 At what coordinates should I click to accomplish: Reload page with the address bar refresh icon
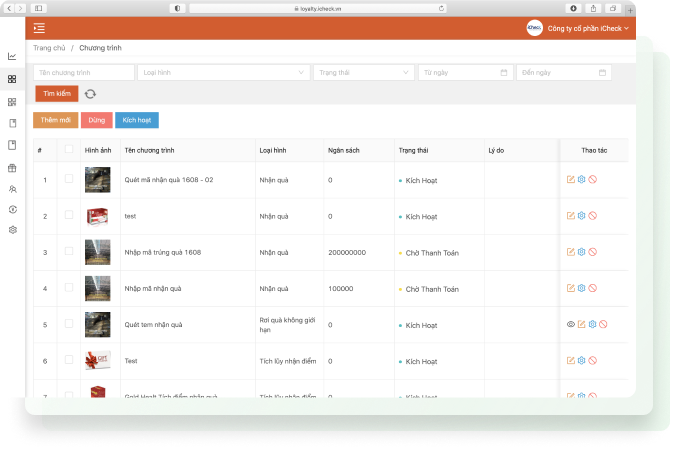[x=441, y=9]
